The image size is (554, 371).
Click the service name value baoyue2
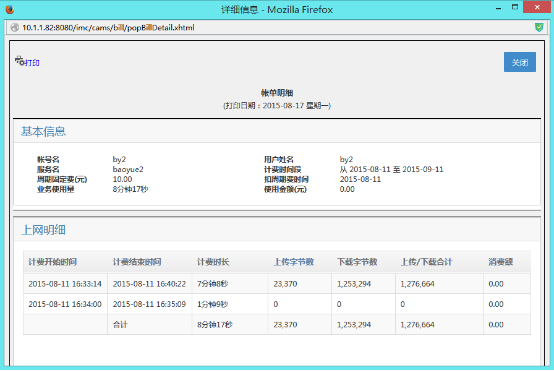coord(128,169)
